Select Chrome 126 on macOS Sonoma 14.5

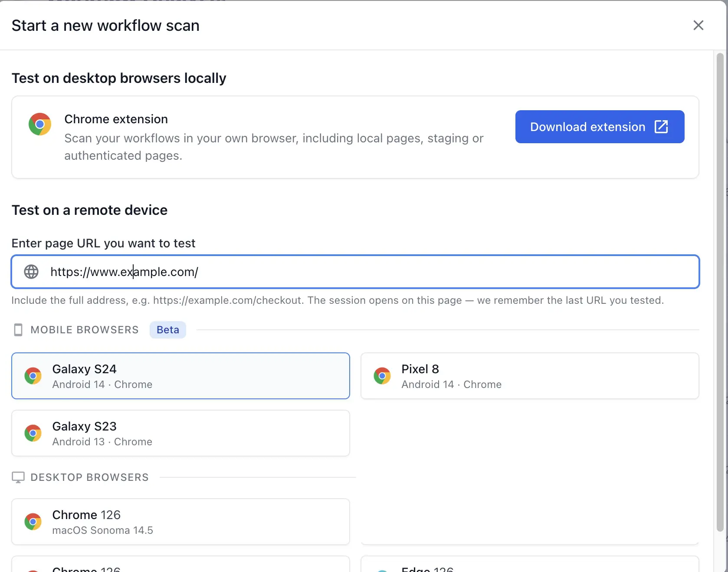point(180,522)
